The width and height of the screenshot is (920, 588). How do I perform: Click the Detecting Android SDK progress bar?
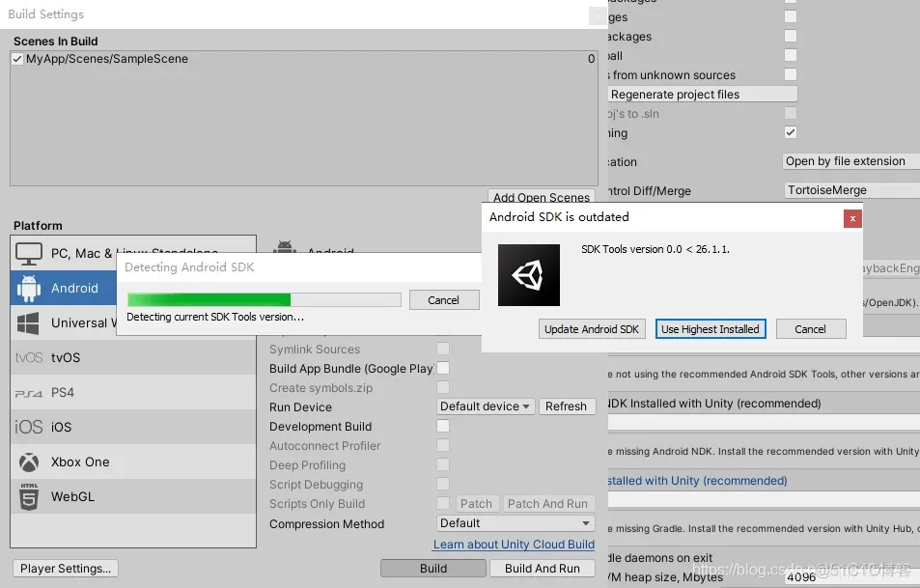click(x=265, y=300)
